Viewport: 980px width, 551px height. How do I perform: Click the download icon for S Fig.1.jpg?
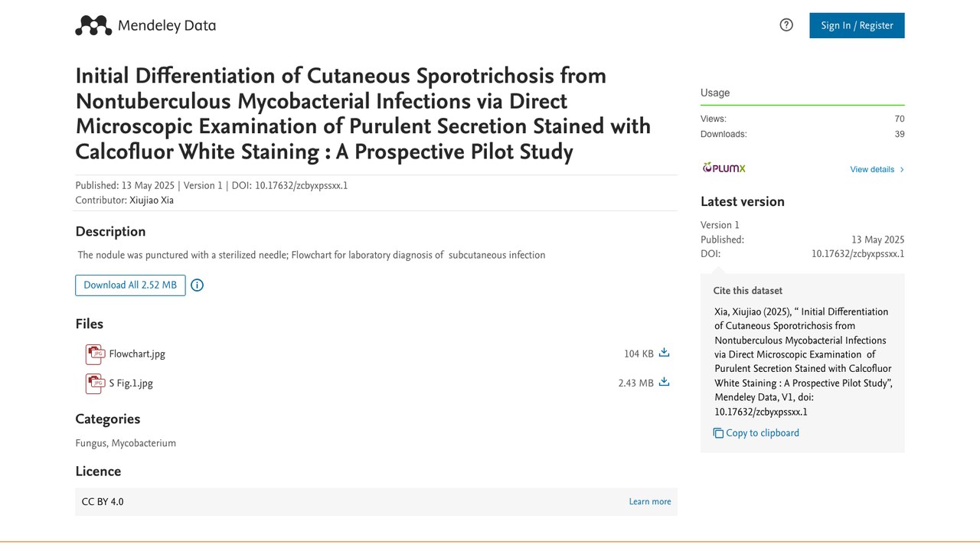(664, 382)
